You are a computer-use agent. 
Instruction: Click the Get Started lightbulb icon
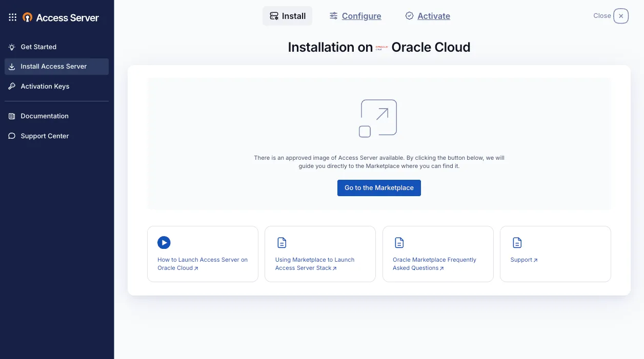[x=12, y=47]
